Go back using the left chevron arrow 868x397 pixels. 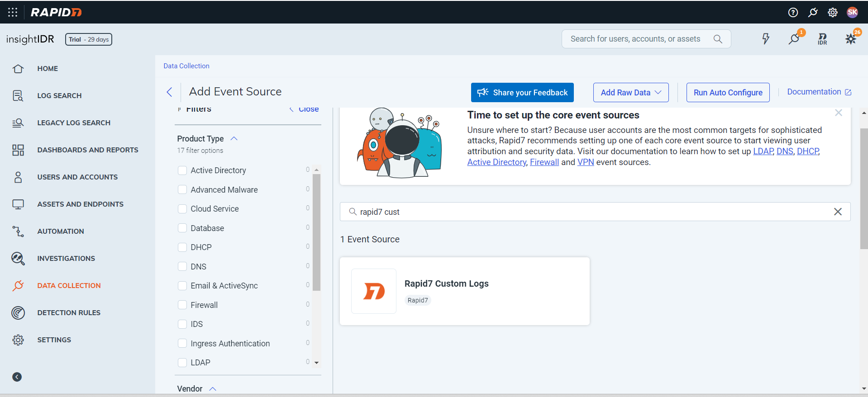pyautogui.click(x=169, y=92)
